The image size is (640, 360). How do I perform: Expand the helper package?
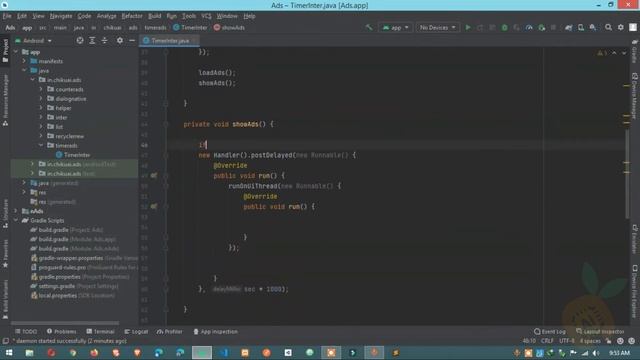(41, 108)
